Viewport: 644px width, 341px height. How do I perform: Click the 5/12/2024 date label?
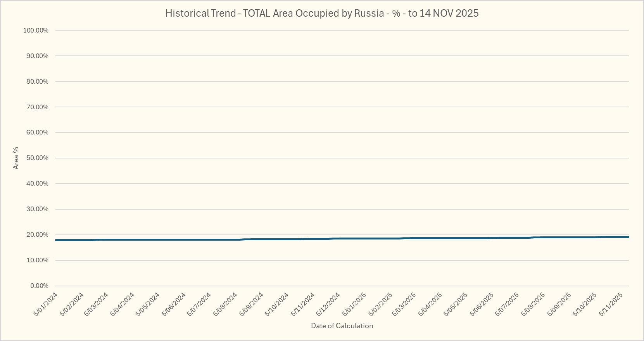pyautogui.click(x=328, y=305)
